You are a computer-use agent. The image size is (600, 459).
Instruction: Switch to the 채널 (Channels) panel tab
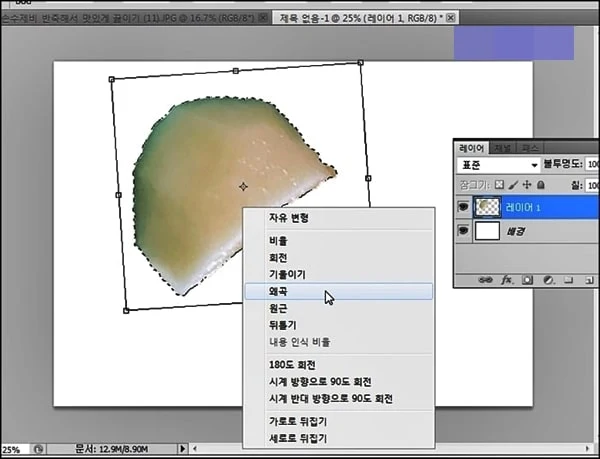coord(502,148)
